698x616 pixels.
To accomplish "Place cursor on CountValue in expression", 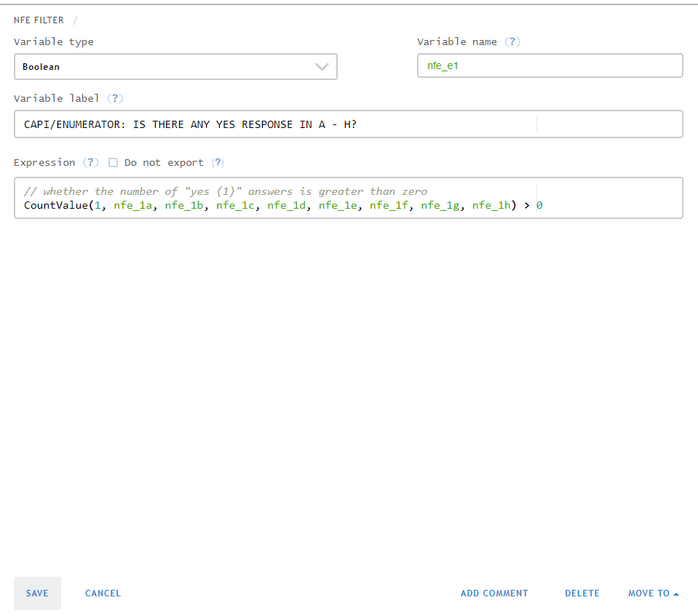I will (55, 206).
